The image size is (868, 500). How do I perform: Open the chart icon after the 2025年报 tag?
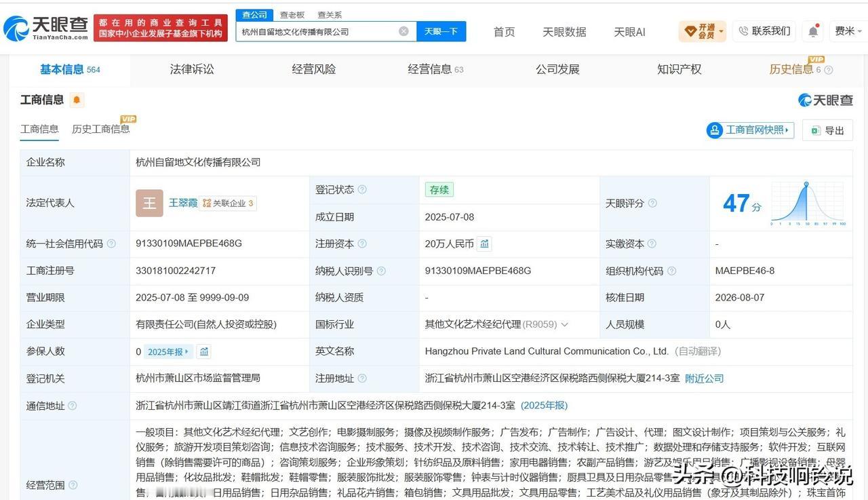(204, 351)
